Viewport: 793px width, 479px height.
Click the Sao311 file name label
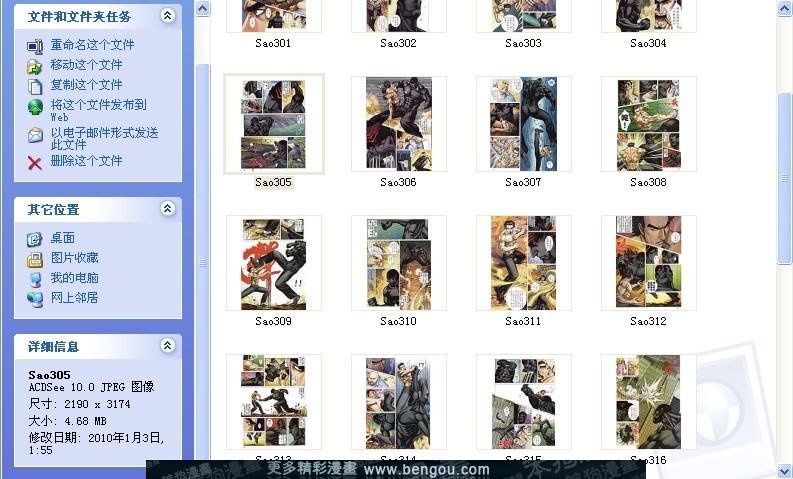click(x=523, y=321)
